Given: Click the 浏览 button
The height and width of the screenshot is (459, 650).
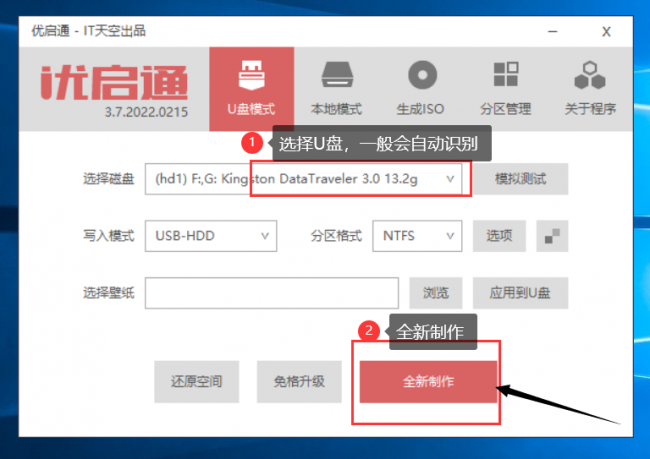Looking at the screenshot, I should tap(436, 293).
